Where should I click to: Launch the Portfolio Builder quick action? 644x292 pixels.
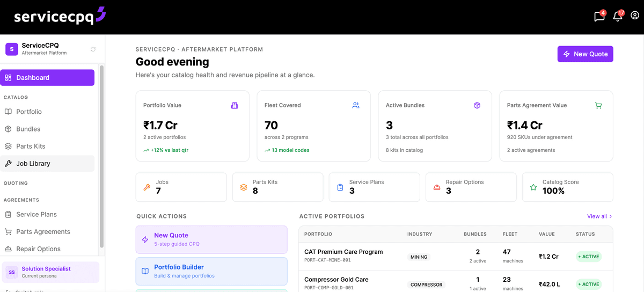coord(211,271)
